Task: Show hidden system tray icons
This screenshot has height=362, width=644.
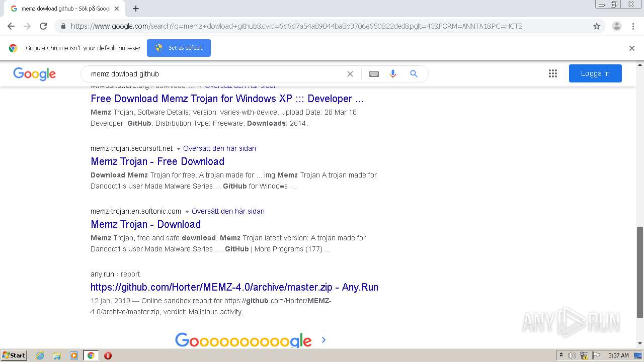Action: (561, 355)
